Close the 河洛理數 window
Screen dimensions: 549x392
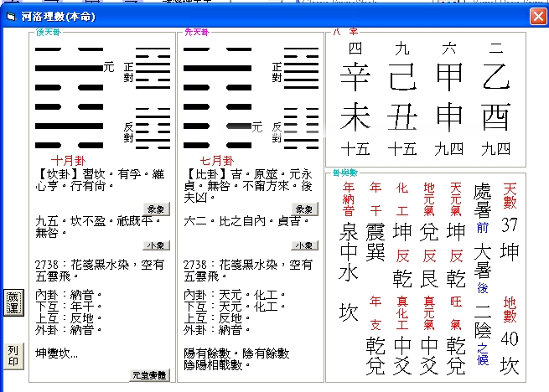click(537, 16)
